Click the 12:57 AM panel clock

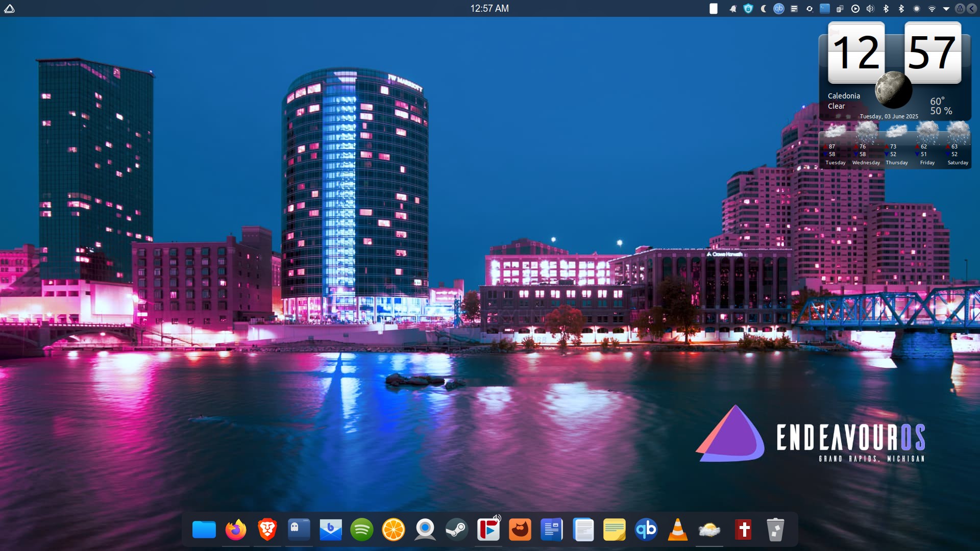(x=489, y=8)
